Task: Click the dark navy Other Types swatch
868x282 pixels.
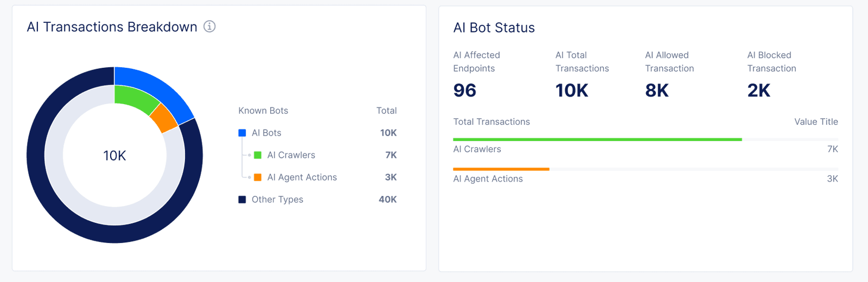Action: point(242,200)
